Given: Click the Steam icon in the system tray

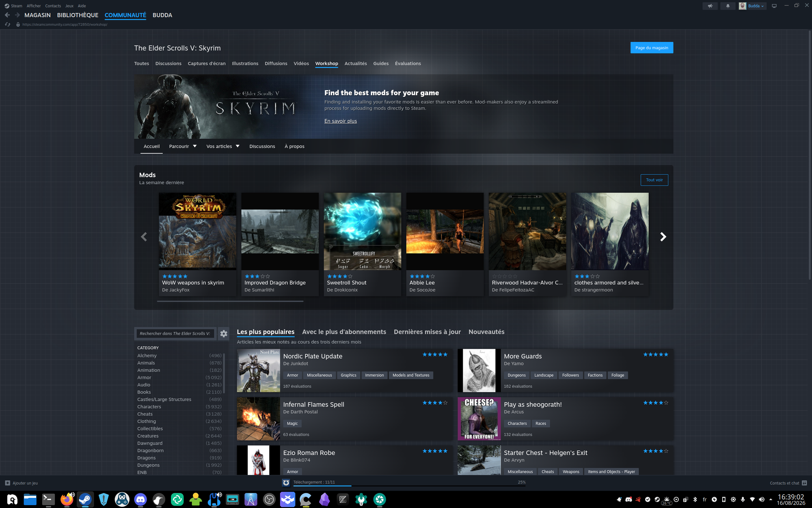Looking at the screenshot, I should coord(657,499).
